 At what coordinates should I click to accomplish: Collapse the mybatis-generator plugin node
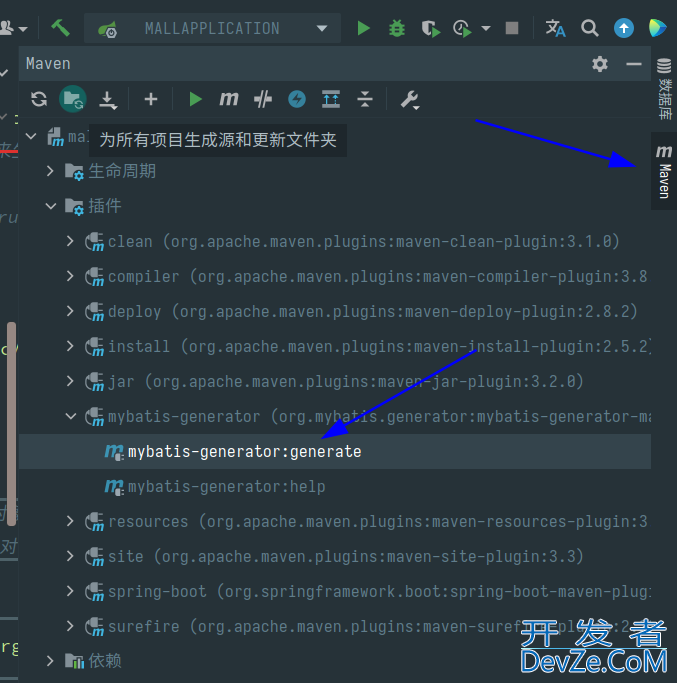click(71, 416)
